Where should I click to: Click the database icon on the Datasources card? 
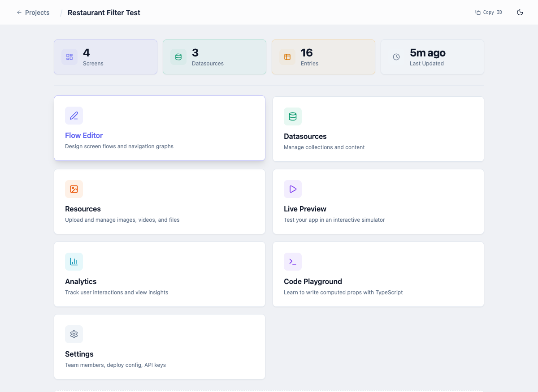[293, 116]
